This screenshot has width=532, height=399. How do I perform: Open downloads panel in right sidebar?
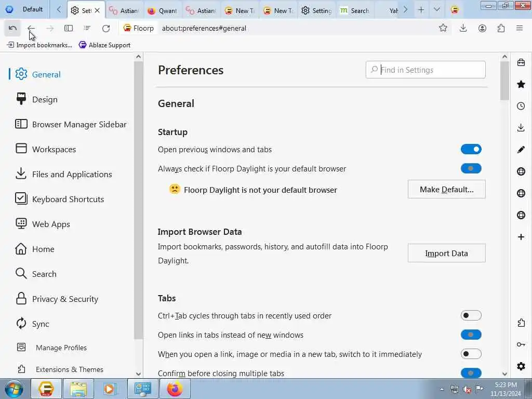(x=521, y=128)
